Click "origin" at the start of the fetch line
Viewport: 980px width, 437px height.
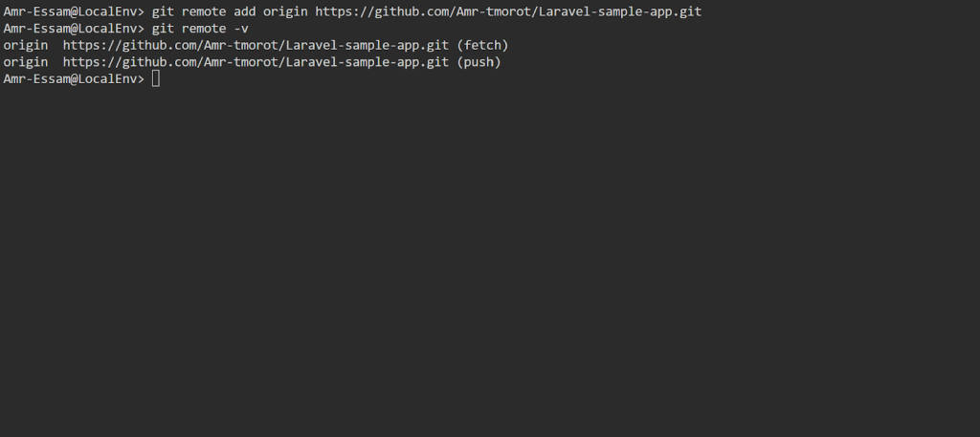[x=25, y=45]
